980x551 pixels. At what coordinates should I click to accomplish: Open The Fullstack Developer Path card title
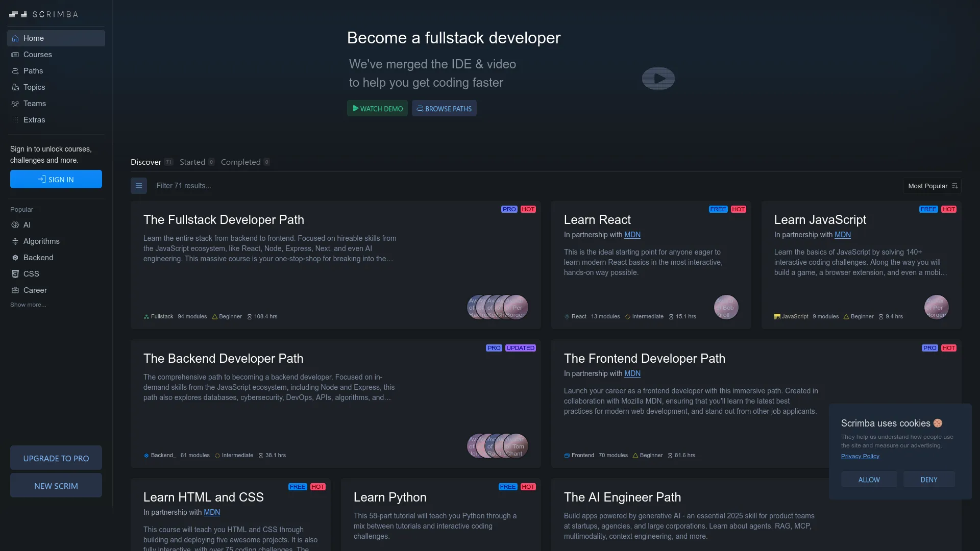(224, 219)
